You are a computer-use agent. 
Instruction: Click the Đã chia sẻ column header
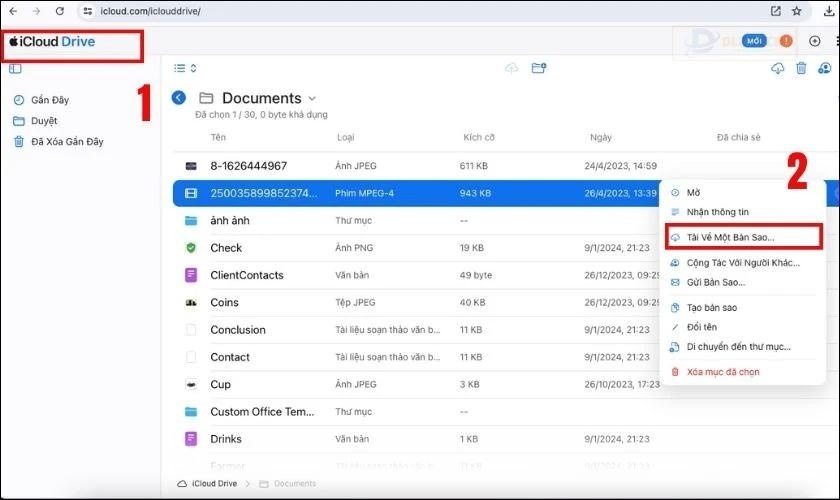point(738,137)
